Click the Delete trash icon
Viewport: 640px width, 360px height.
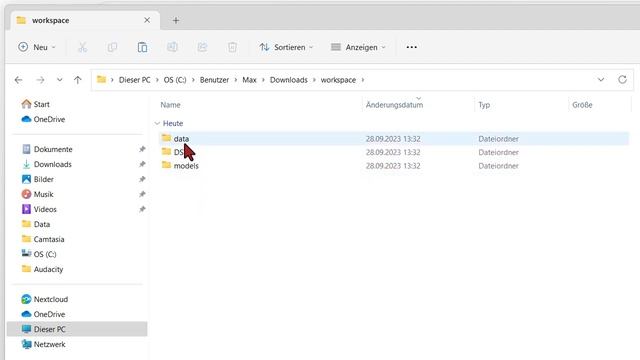tap(232, 47)
